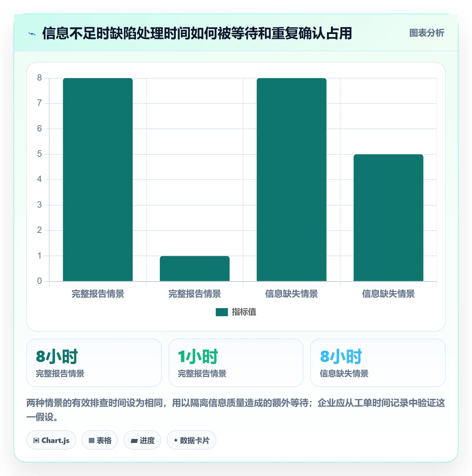Image resolution: width=472 pixels, height=476 pixels.
Task: Click the first 完整报告情景 bar of value 8
Action: [98, 180]
